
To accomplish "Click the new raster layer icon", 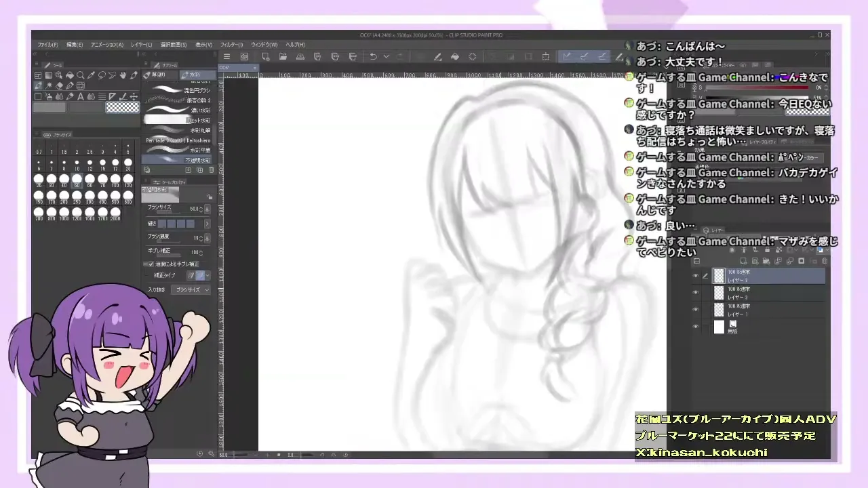I will point(743,261).
